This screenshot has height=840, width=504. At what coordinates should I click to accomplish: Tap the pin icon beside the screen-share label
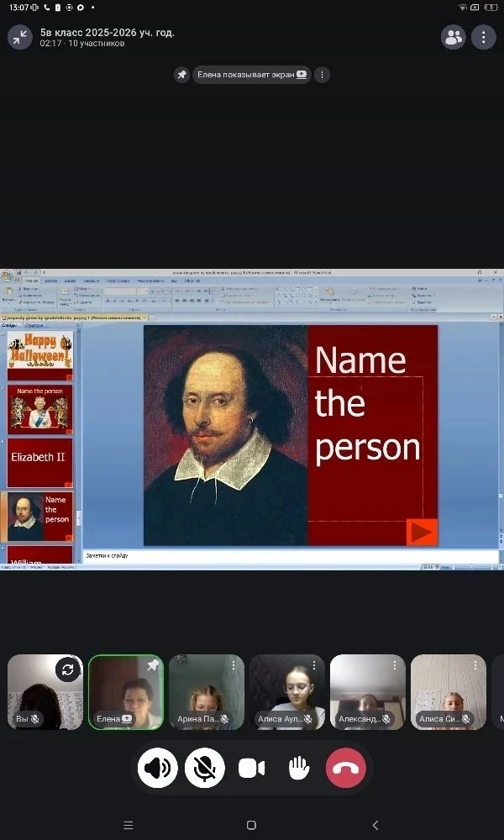[181, 75]
